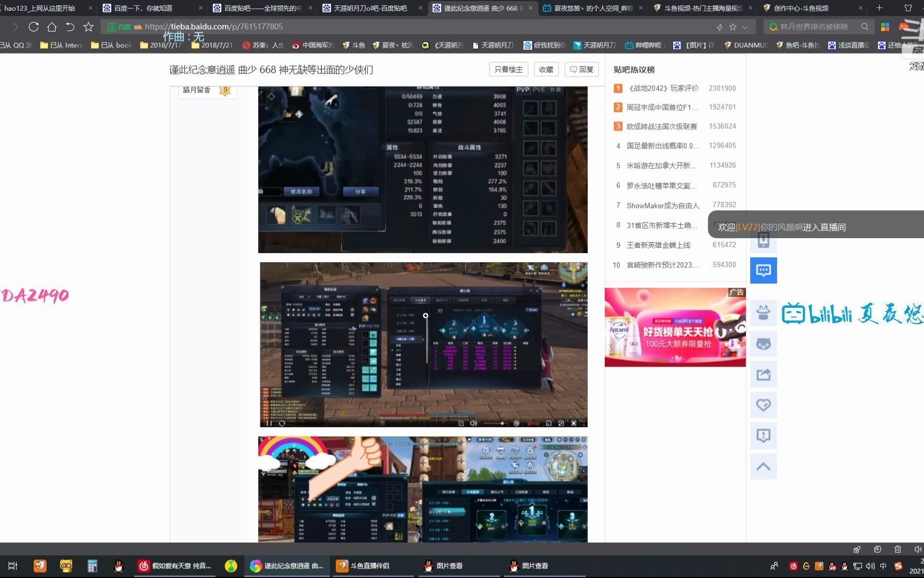Bookmark page with toolbar star icon
The image size is (924, 578).
click(88, 27)
